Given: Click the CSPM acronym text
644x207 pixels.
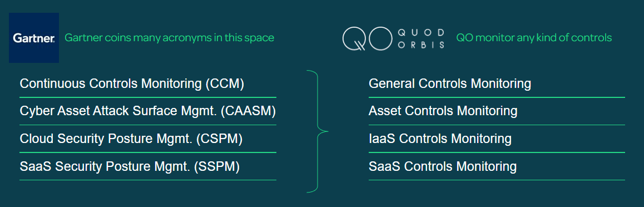Looking at the screenshot, I should pyautogui.click(x=219, y=139).
